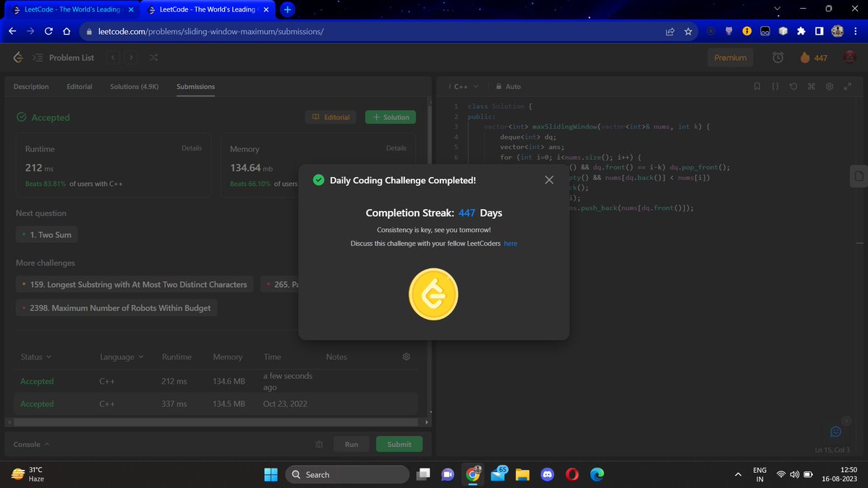Reload the page in browser
Viewport: 868px width, 488px height.
(x=48, y=32)
